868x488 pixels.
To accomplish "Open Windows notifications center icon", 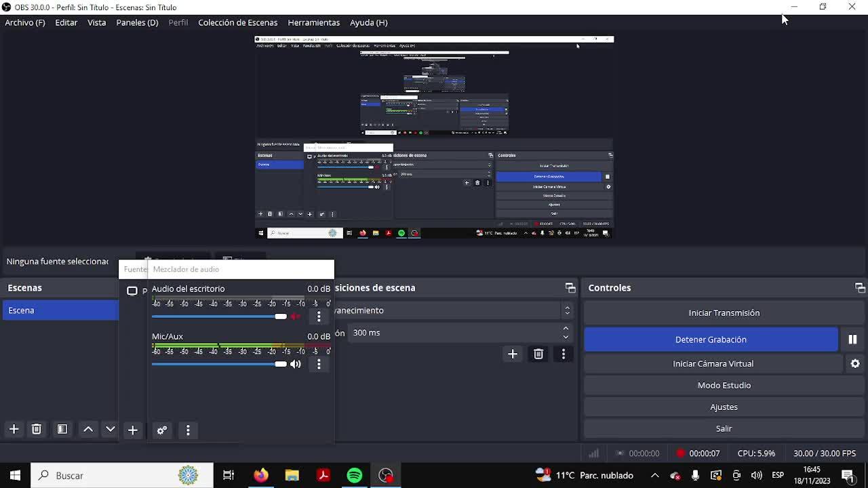I will [848, 475].
